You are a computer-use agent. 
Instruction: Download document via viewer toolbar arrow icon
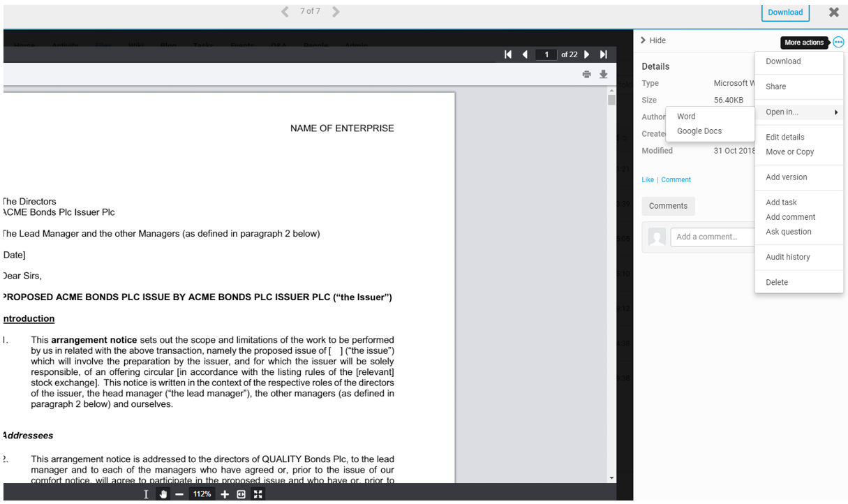click(x=604, y=75)
